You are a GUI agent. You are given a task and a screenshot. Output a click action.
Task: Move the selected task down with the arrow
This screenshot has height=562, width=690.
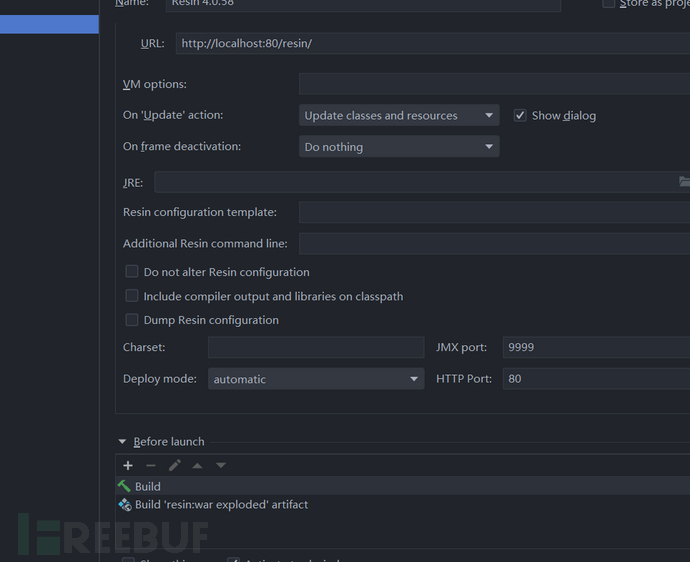[x=221, y=465]
